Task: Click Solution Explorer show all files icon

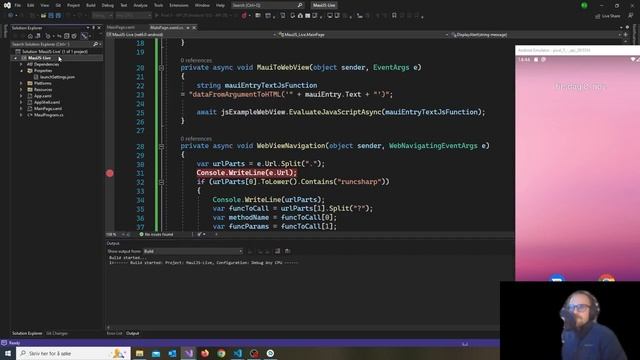Action: click(74, 36)
